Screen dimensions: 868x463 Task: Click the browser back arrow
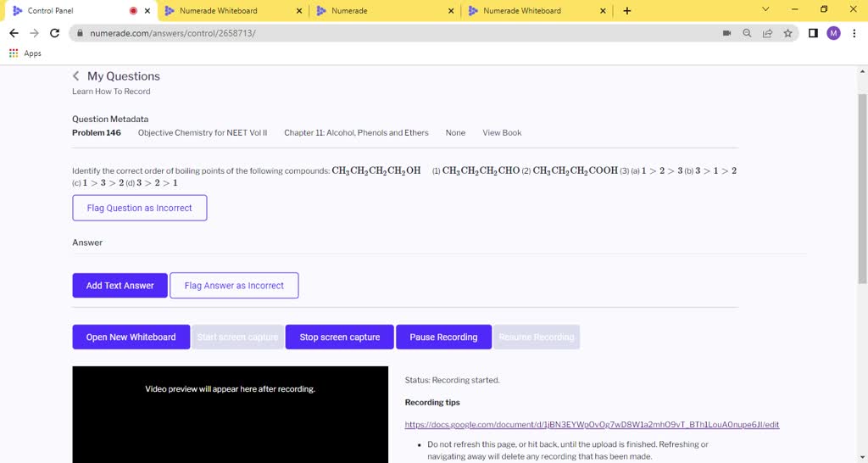tap(14, 33)
